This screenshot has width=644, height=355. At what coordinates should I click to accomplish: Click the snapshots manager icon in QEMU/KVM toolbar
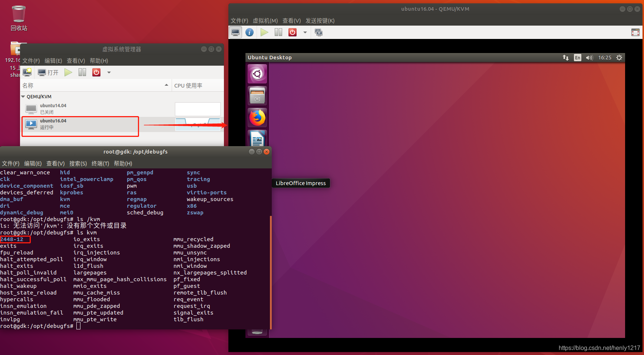pyautogui.click(x=318, y=32)
